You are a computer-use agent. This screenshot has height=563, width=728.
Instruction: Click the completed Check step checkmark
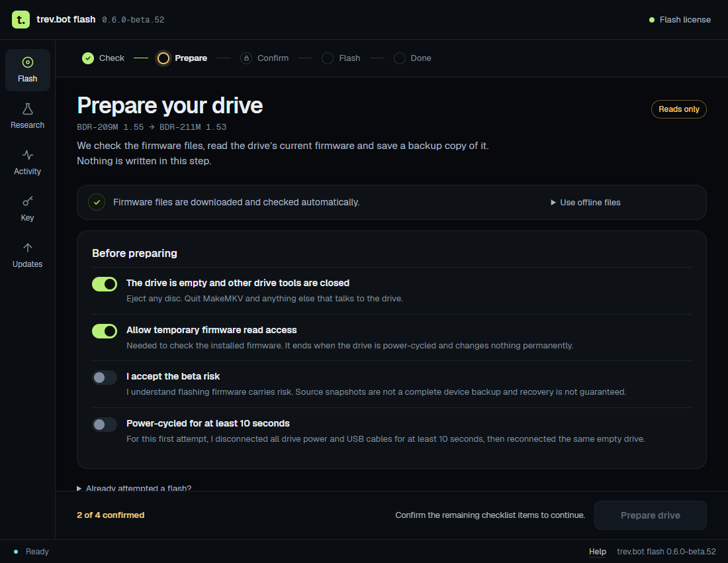point(88,58)
